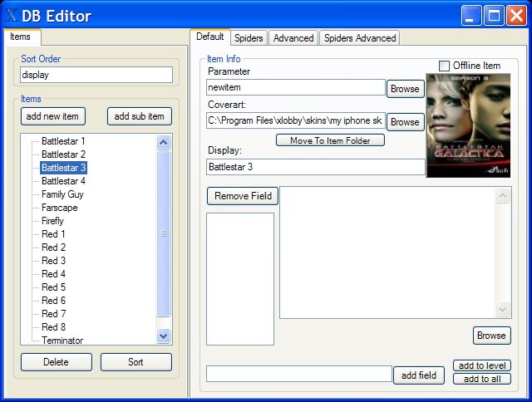The width and height of the screenshot is (532, 402).
Task: Open the Advanced tab
Action: pyautogui.click(x=293, y=38)
